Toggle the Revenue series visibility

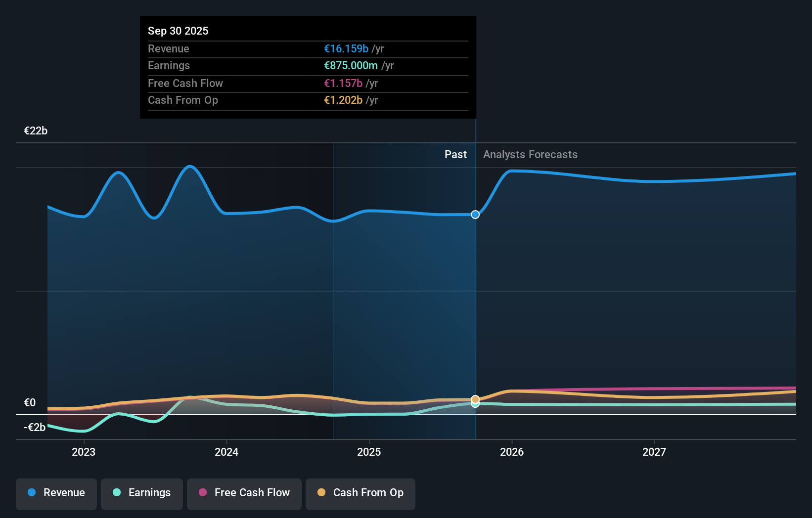click(x=56, y=493)
